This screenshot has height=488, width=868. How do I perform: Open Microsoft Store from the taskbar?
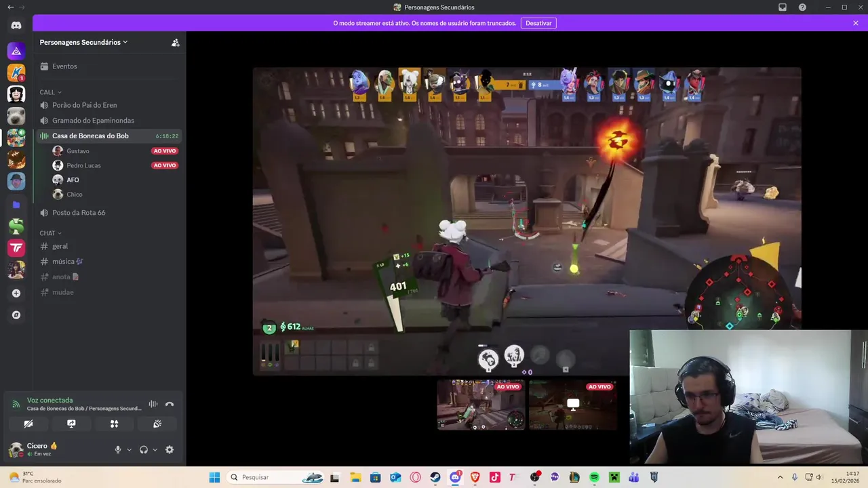coord(375,477)
